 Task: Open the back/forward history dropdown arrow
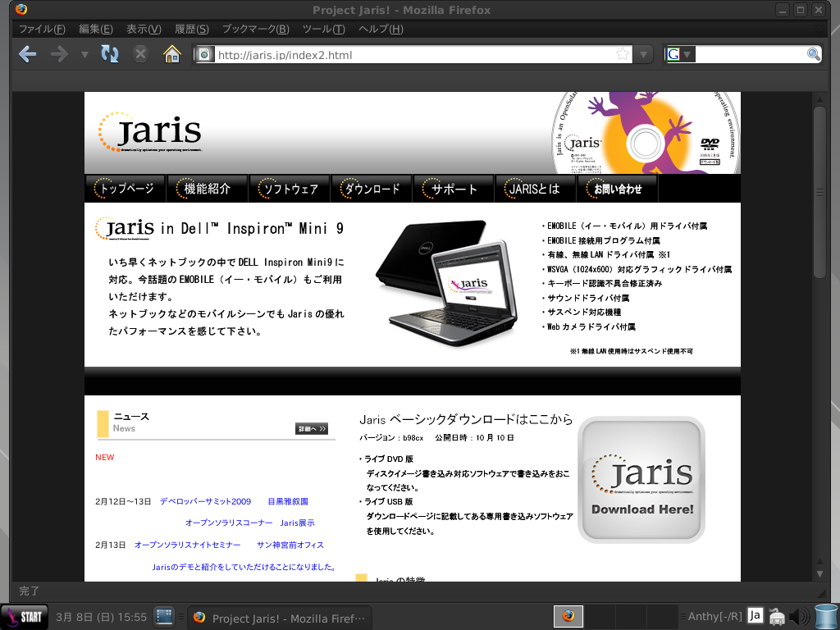point(84,55)
